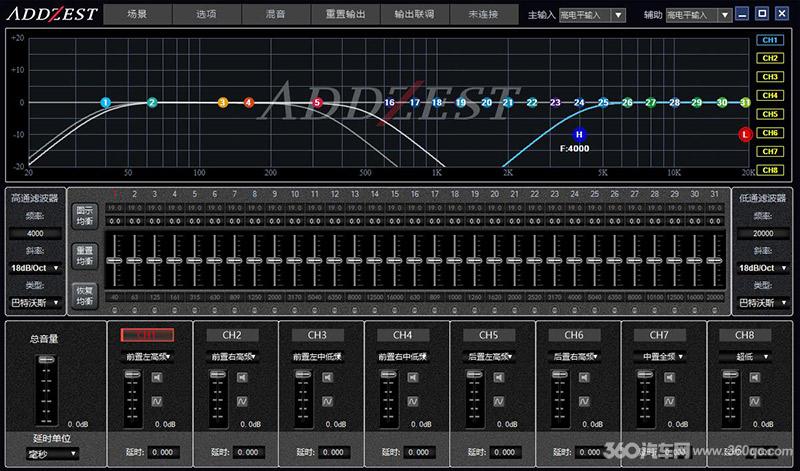Toggle the CH1 curve button beside graph
The image size is (800, 471).
(770, 40)
